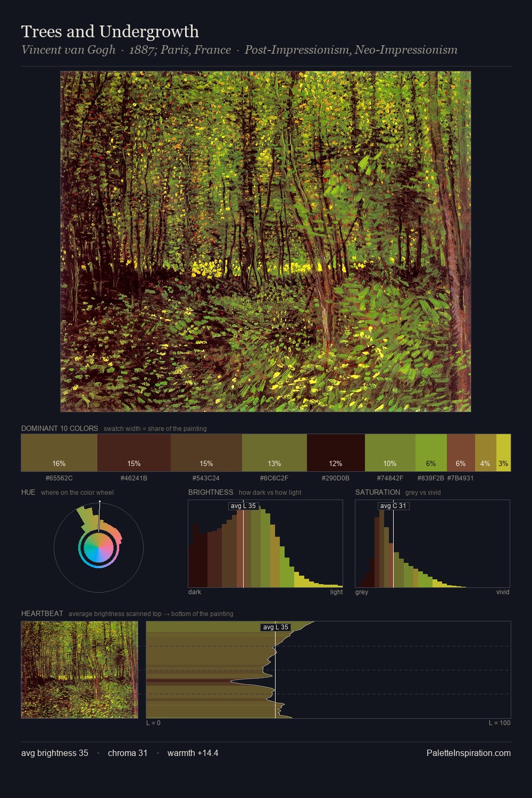Click the avg L 35 label in heartbeat chart
Image resolution: width=532 pixels, height=798 pixels.
(276, 627)
